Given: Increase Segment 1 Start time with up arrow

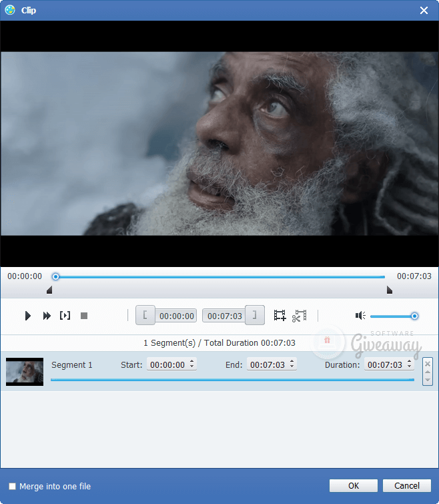Looking at the screenshot, I should click(192, 362).
